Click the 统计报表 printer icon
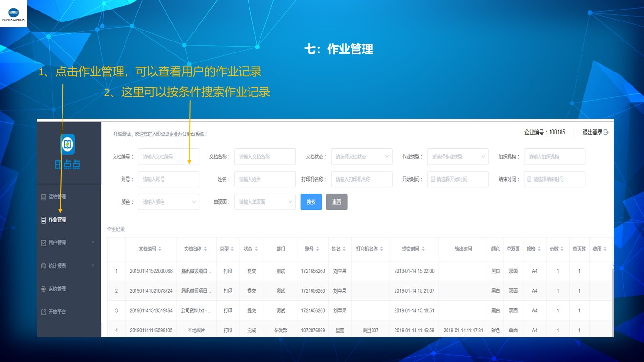 tap(43, 266)
